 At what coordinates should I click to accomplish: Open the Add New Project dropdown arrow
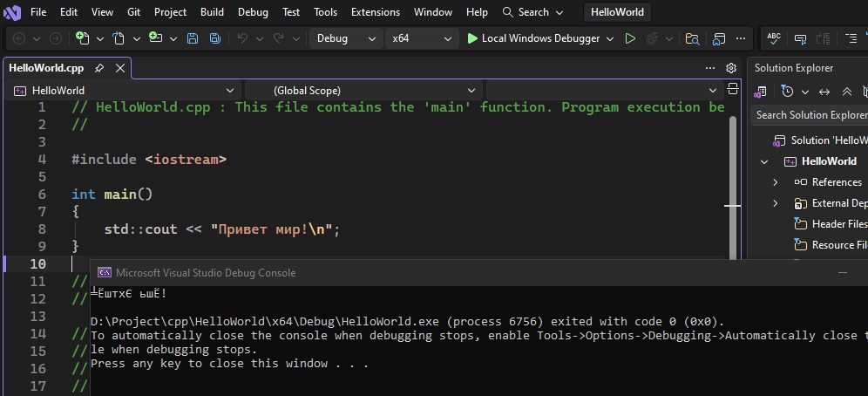(x=173, y=38)
